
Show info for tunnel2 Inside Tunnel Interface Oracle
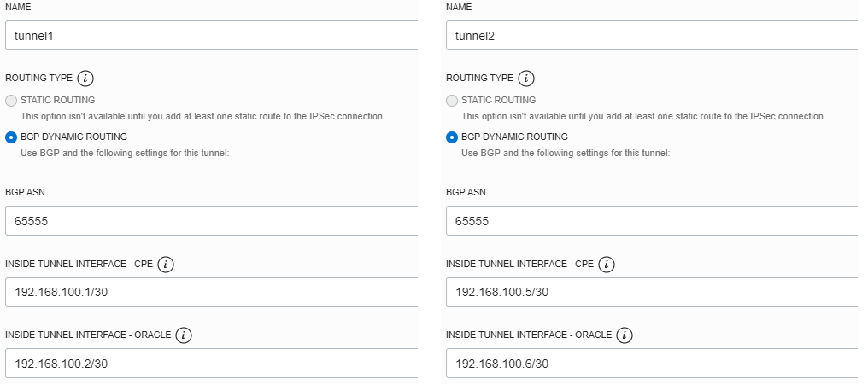[624, 335]
